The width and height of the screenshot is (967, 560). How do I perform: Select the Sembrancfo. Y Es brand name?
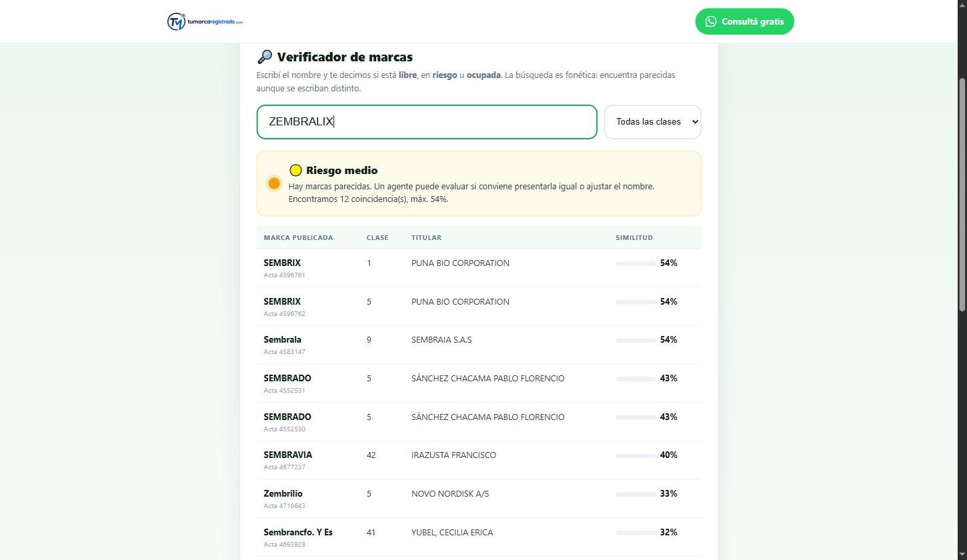coord(298,532)
